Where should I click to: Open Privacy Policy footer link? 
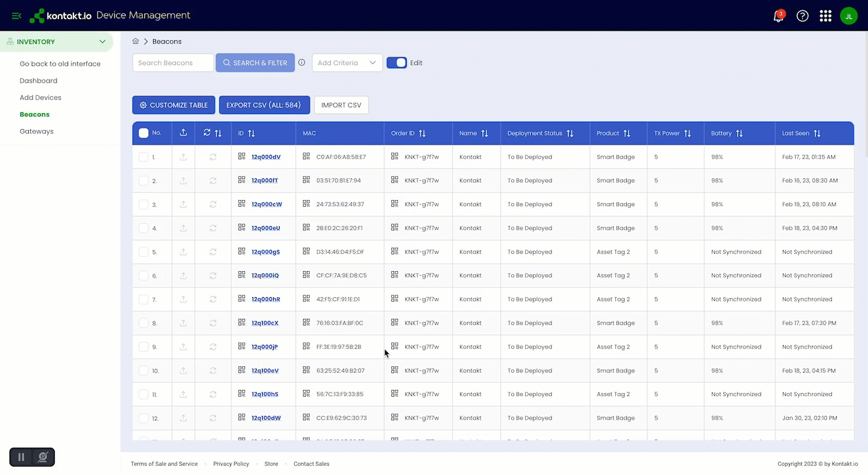point(231,464)
